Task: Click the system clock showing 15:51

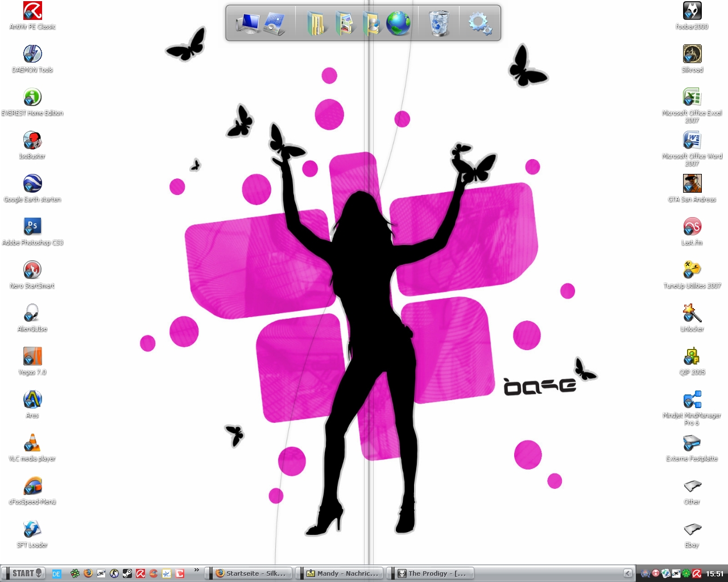Action: point(714,574)
